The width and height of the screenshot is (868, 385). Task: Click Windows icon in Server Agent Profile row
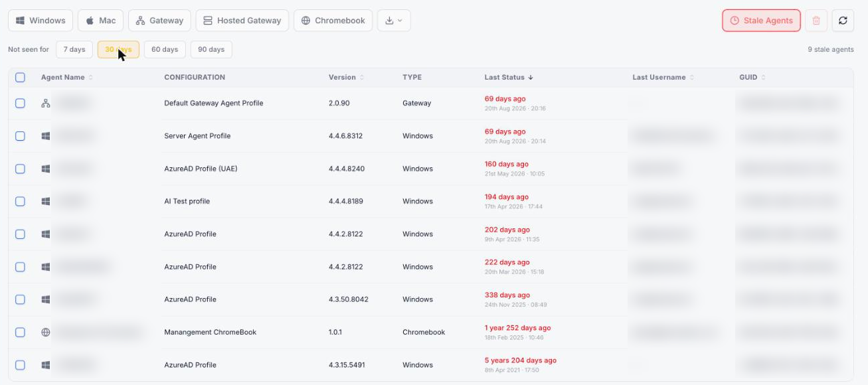46,136
